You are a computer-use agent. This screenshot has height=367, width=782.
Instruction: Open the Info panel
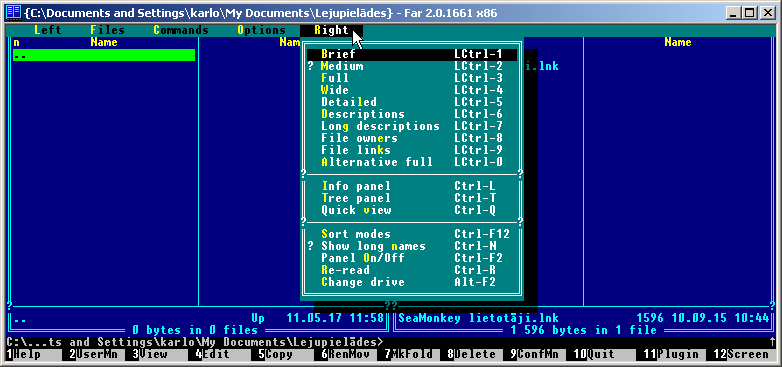pos(412,186)
